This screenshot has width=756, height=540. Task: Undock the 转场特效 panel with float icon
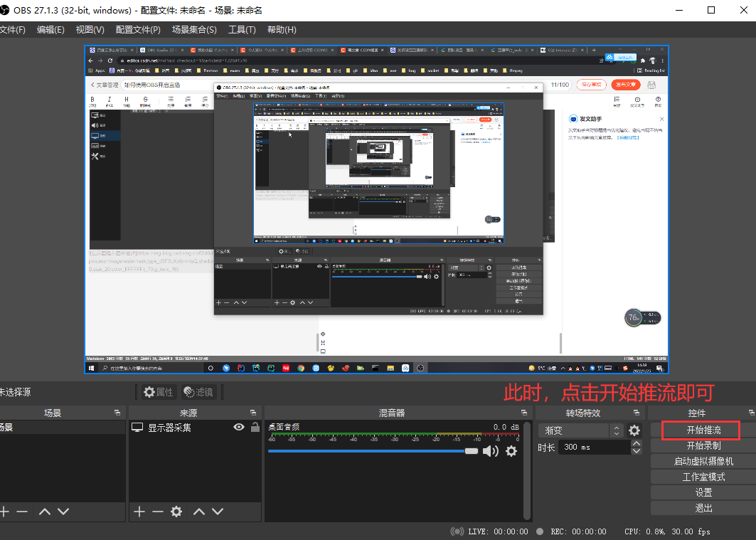(637, 413)
